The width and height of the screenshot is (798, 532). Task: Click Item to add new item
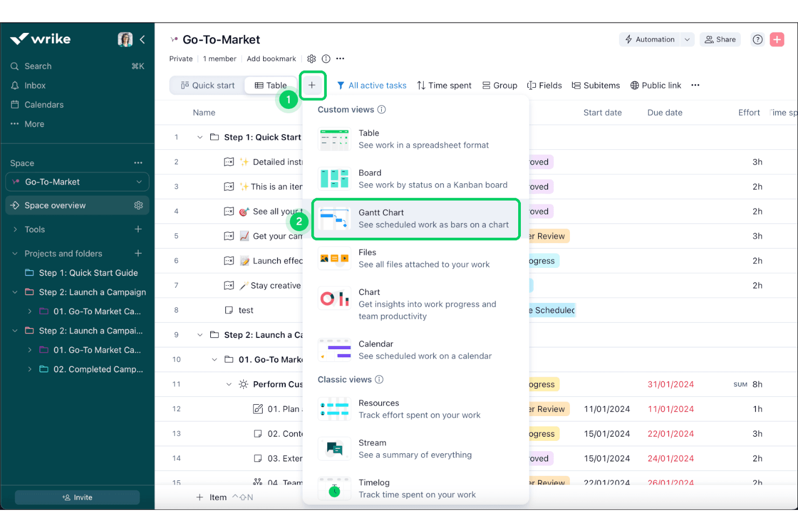pyautogui.click(x=212, y=498)
